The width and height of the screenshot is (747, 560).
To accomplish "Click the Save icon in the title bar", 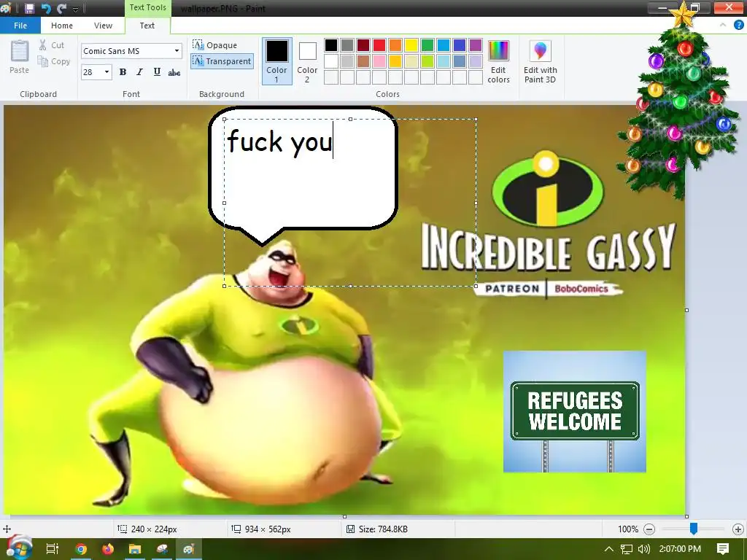I will point(29,8).
